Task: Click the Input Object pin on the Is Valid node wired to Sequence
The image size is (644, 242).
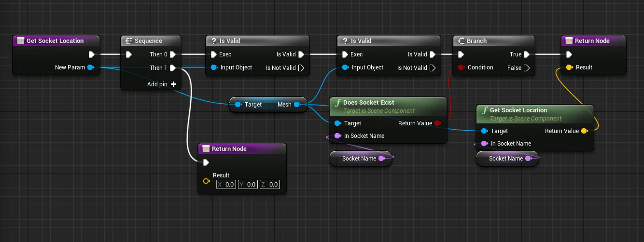Action: click(214, 67)
